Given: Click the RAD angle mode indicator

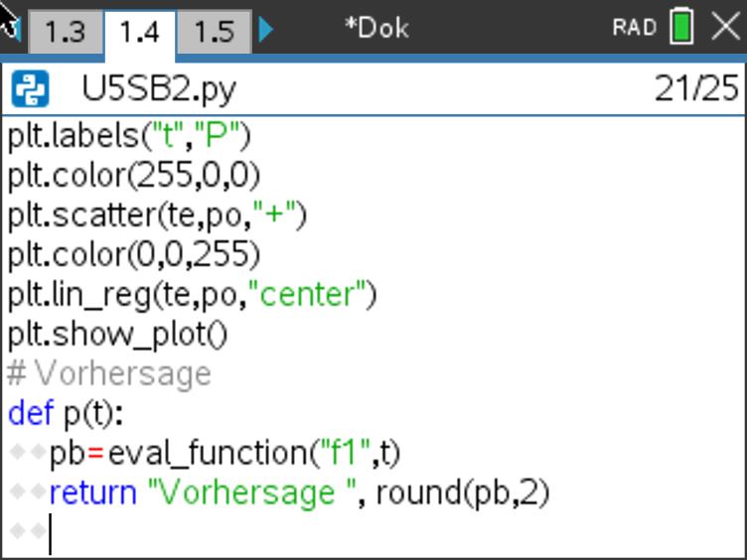Looking at the screenshot, I should (x=634, y=28).
